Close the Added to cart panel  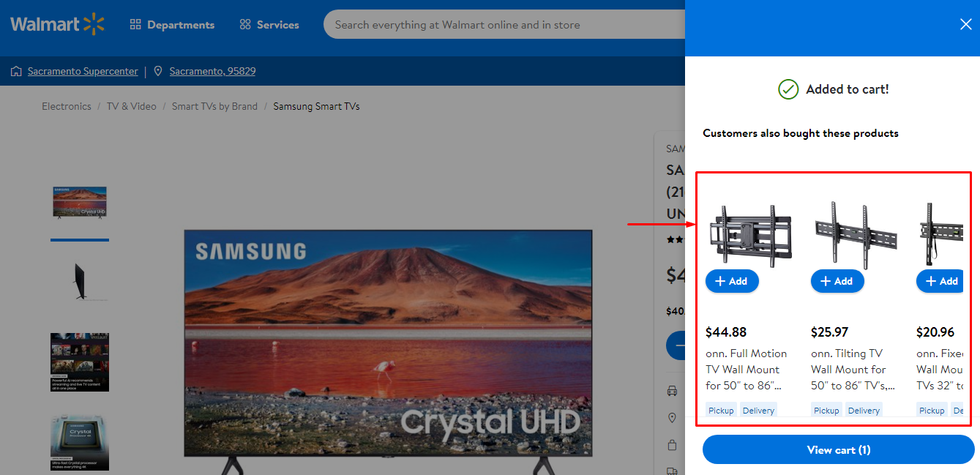coord(965,24)
